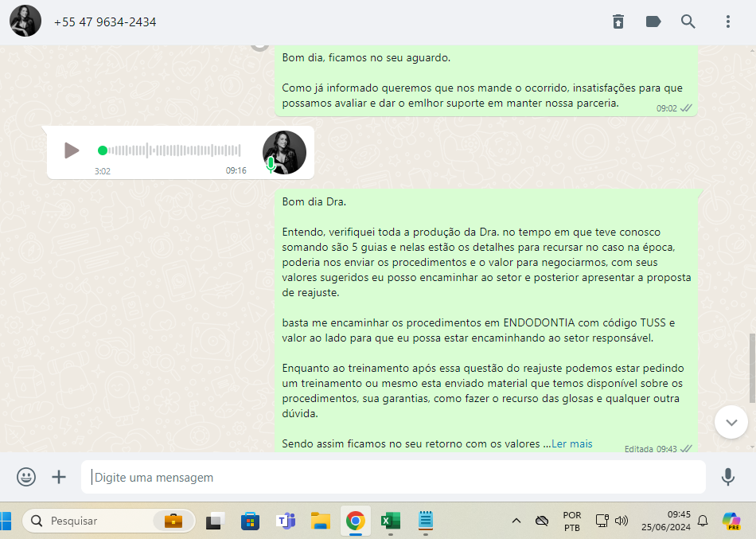
Task: Show hidden system tray icons
Action: click(516, 521)
